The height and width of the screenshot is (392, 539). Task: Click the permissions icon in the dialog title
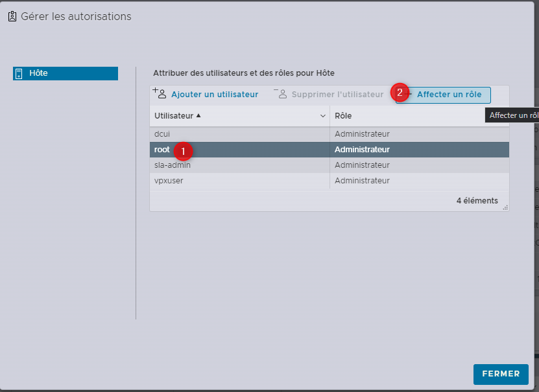[12, 17]
